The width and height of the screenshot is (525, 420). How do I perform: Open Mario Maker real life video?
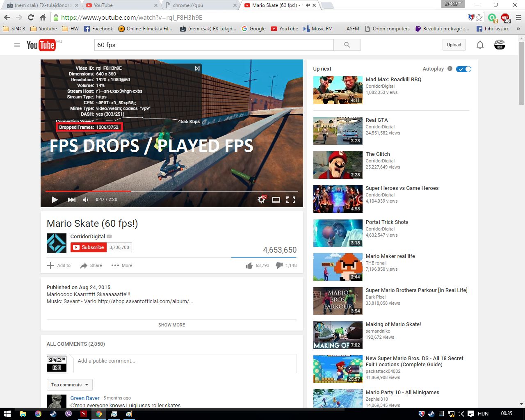click(x=390, y=256)
